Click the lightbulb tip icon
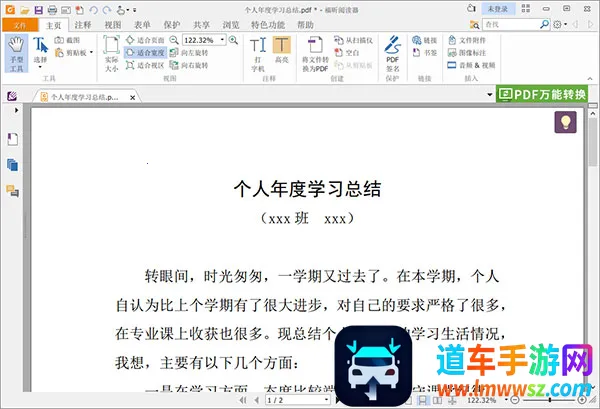 (x=566, y=122)
